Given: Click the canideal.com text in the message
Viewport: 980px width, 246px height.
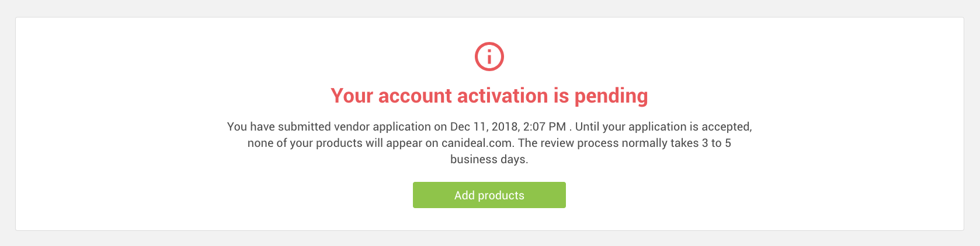Looking at the screenshot, I should coord(477,143).
